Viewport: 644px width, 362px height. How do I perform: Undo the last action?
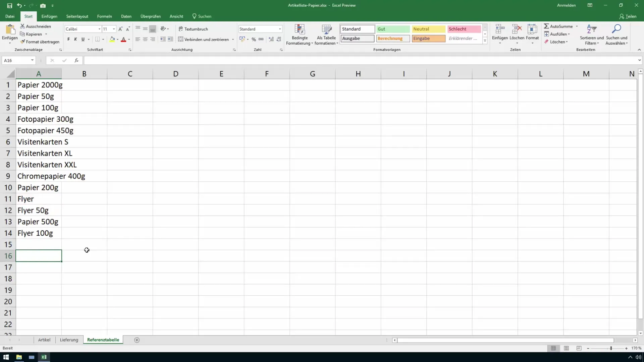coord(19,5)
